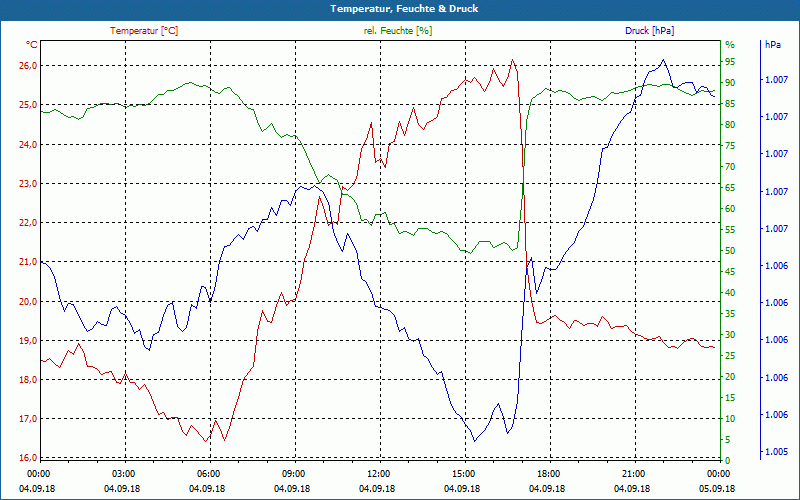The height and width of the screenshot is (500, 800).
Task: Click the blue 'hPa' axis unit label
Action: pos(772,45)
